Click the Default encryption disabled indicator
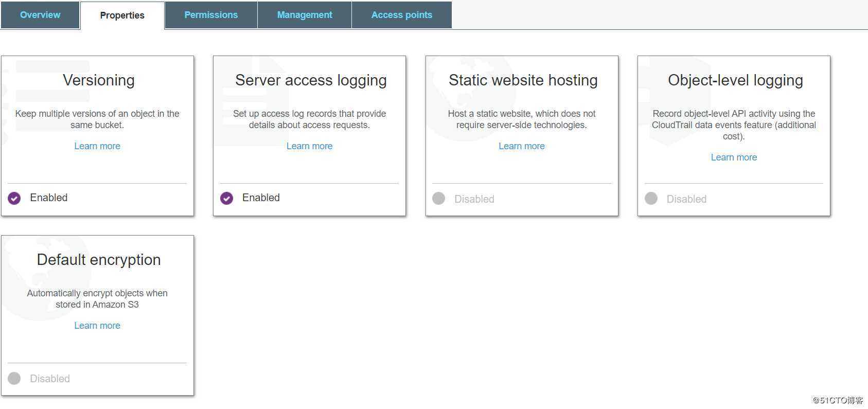This screenshot has width=868, height=409. tap(14, 378)
